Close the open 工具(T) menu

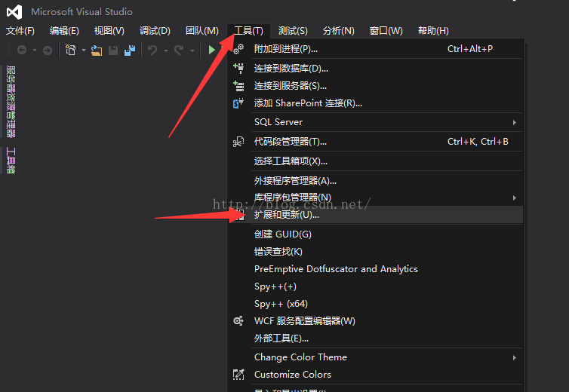coord(248,31)
